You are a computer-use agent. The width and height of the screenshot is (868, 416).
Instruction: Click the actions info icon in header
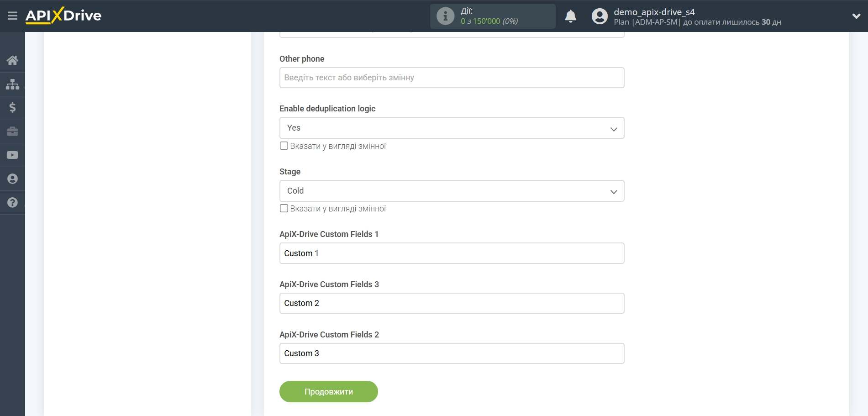point(445,16)
